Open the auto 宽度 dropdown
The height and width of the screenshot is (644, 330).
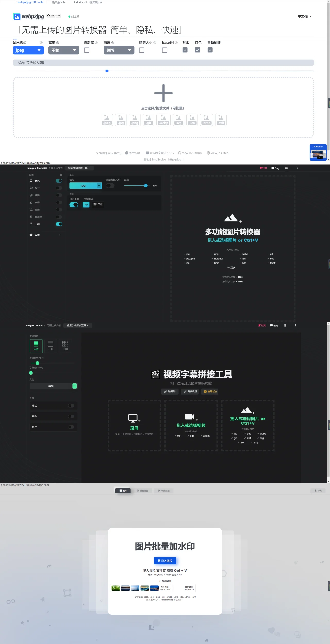point(53,386)
